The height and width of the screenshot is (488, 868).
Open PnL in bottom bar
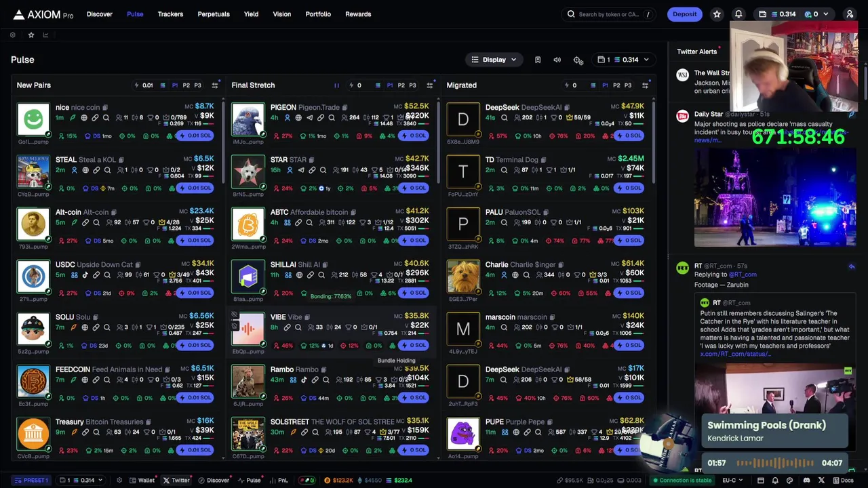279,481
